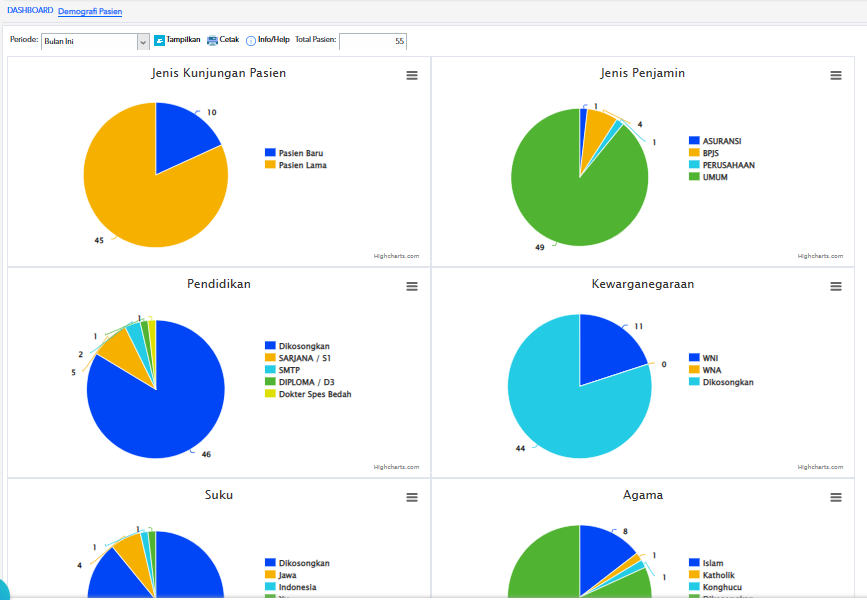867x600 pixels.
Task: Toggle the Indonesia legend item in Suku
Action: click(291, 587)
